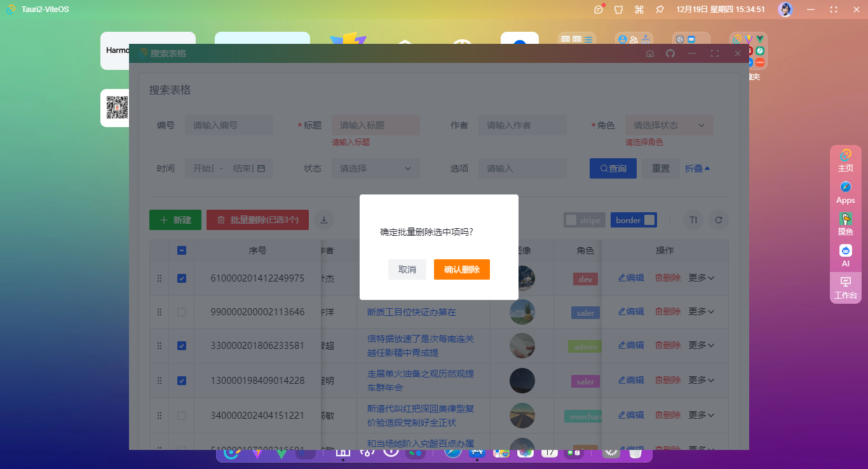The width and height of the screenshot is (868, 469).
Task: Open the 更多 menu on the first row
Action: point(702,278)
